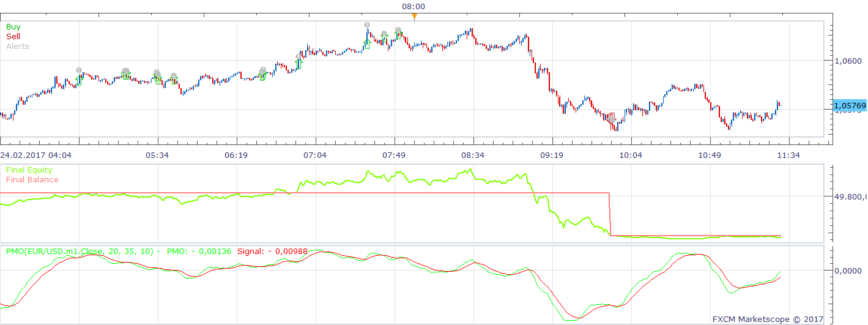Viewport: 868px width, 325px height.
Task: Click the blue current price tag 1,05769
Action: 850,105
